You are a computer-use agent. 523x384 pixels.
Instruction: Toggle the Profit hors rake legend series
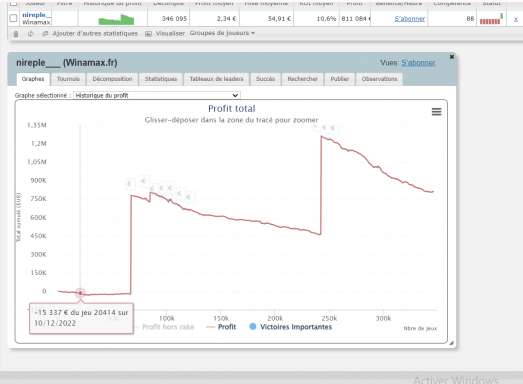coord(164,327)
